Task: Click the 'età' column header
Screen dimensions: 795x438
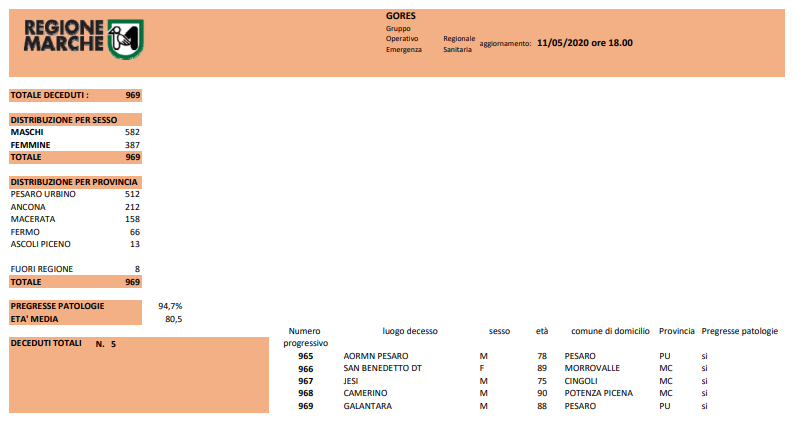Action: coord(542,331)
